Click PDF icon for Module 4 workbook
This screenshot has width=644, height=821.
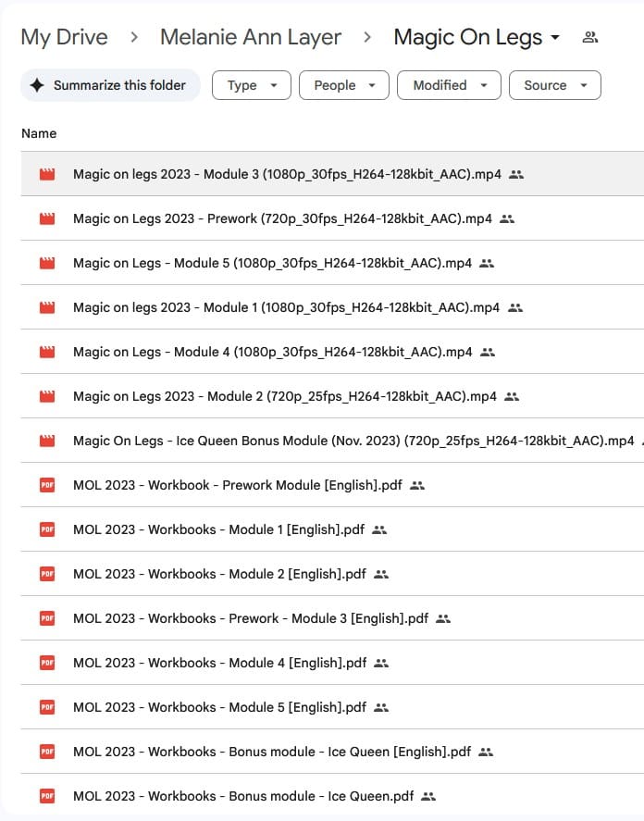coord(46,663)
